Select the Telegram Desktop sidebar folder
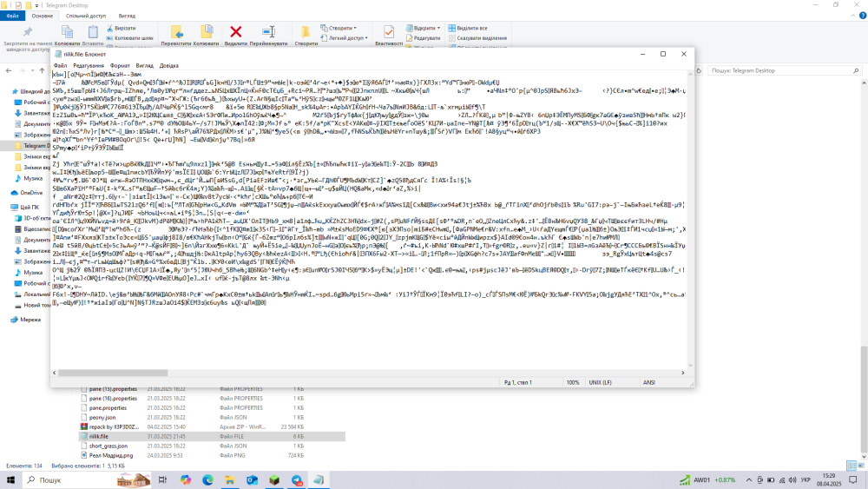The image size is (868, 489). pos(33,146)
